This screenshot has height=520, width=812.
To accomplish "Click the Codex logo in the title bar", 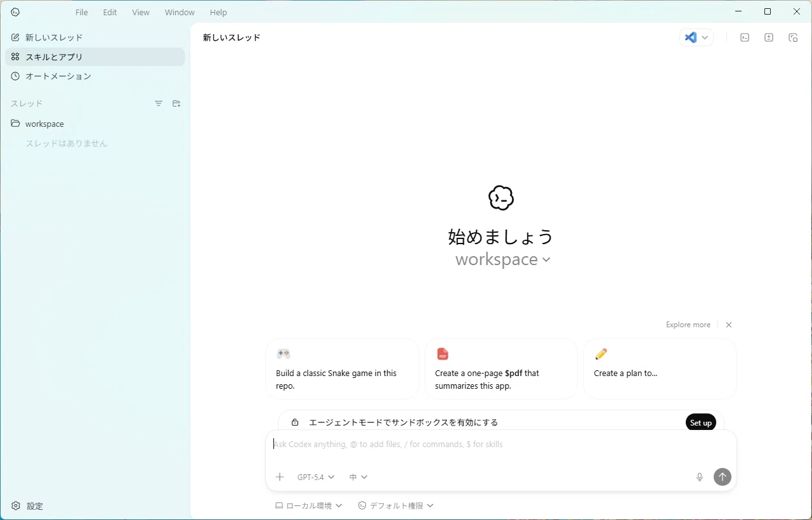I will [15, 12].
